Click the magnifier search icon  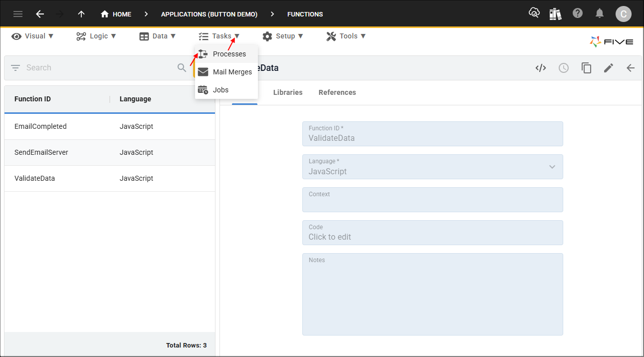[182, 67]
